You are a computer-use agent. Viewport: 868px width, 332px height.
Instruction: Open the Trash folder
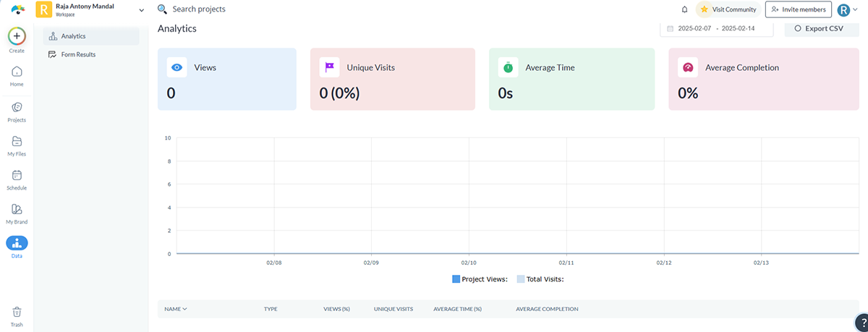pos(17,316)
